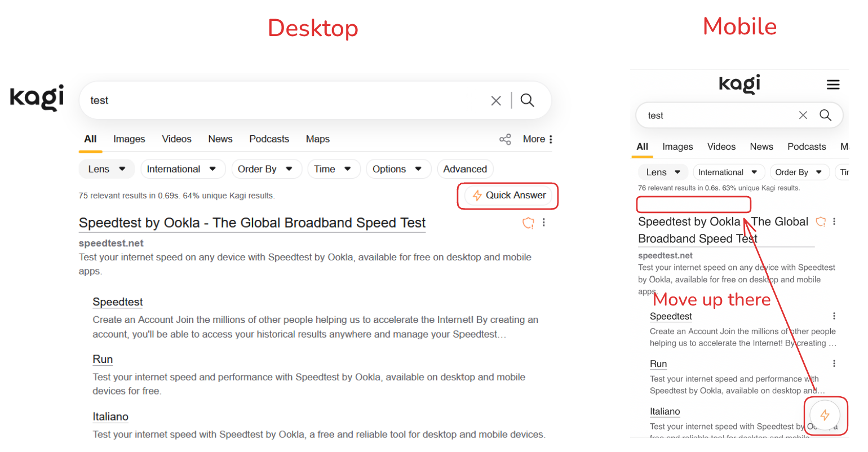Expand the desktop Lens dropdown
This screenshot has width=868, height=452.
point(107,169)
